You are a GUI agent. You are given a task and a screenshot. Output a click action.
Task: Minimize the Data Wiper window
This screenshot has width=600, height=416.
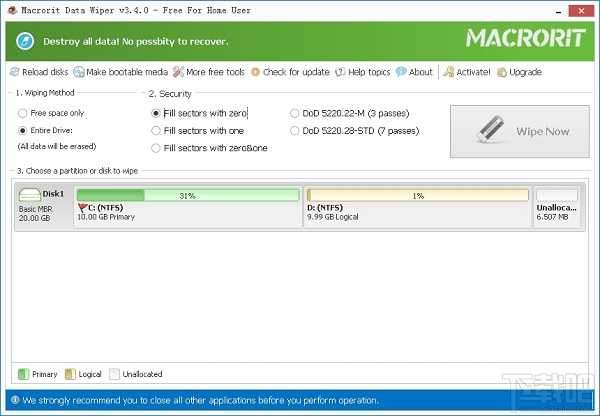click(559, 11)
